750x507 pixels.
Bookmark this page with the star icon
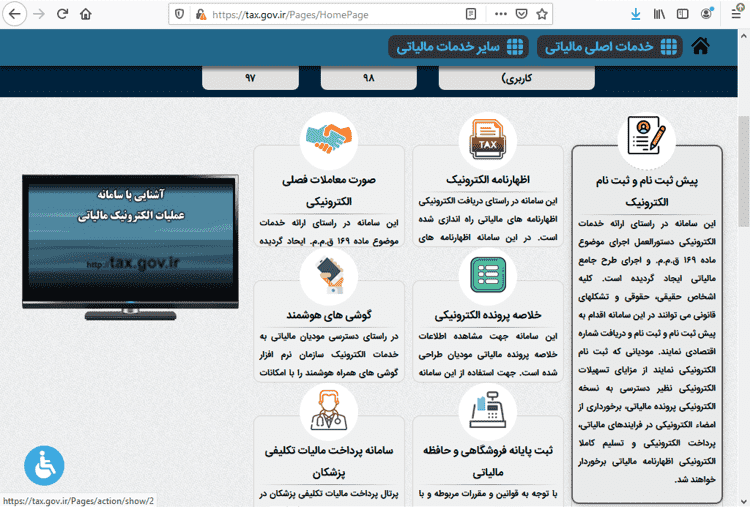(x=543, y=14)
